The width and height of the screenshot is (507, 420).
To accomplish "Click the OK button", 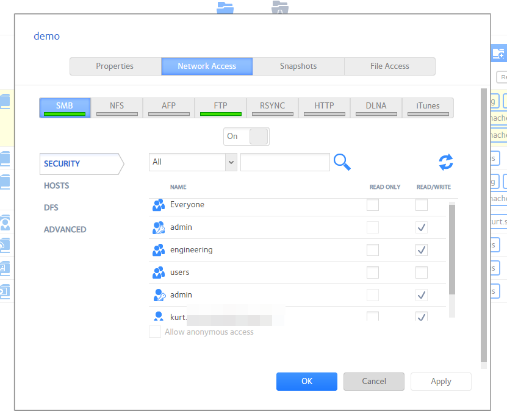I will pos(306,382).
